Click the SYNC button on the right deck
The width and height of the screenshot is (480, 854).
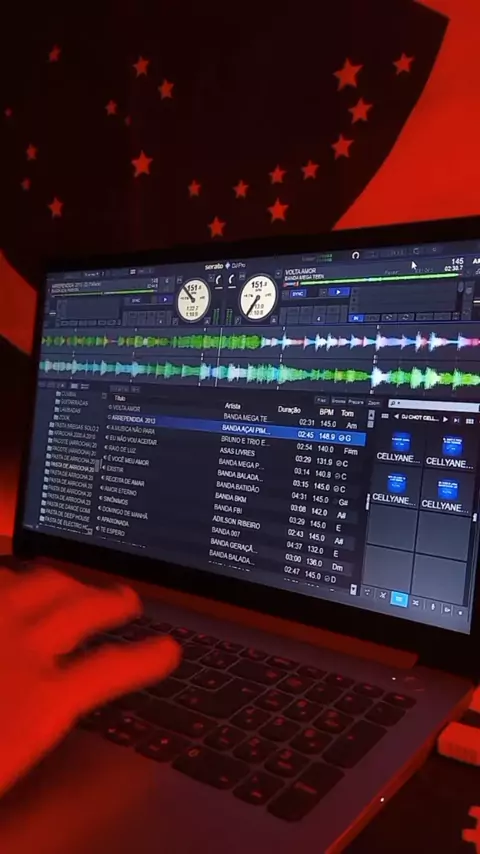(297, 294)
